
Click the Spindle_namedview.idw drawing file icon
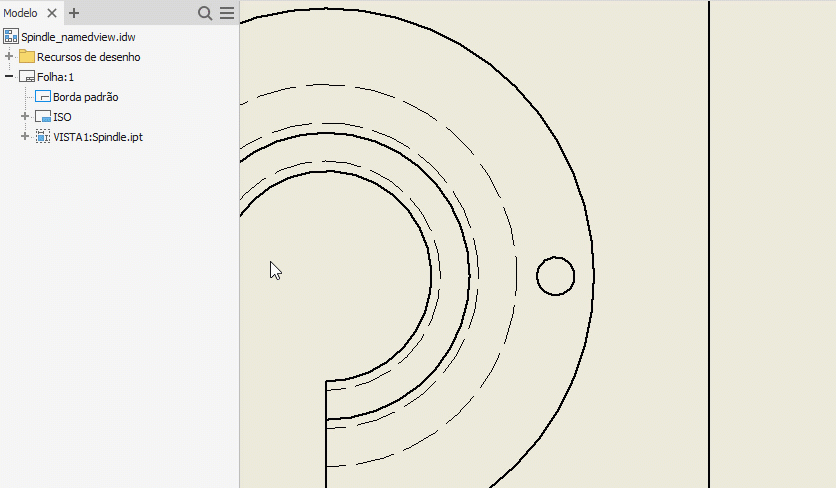11,36
